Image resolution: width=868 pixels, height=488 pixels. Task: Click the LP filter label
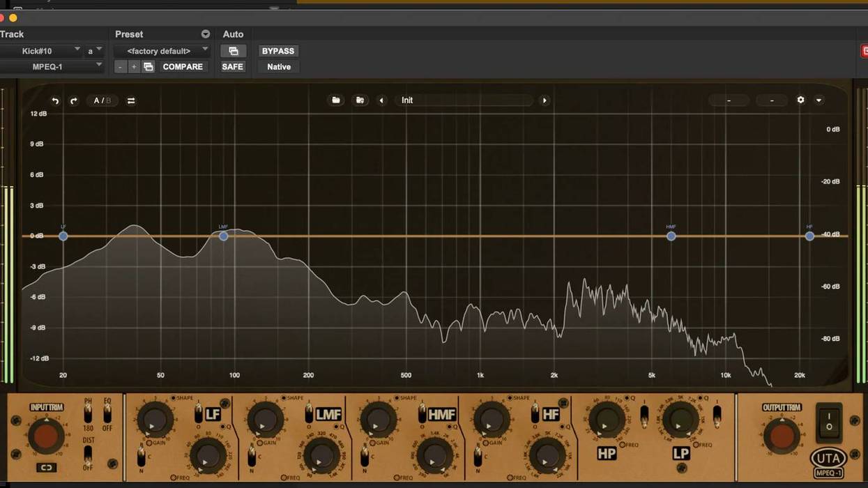tap(681, 454)
